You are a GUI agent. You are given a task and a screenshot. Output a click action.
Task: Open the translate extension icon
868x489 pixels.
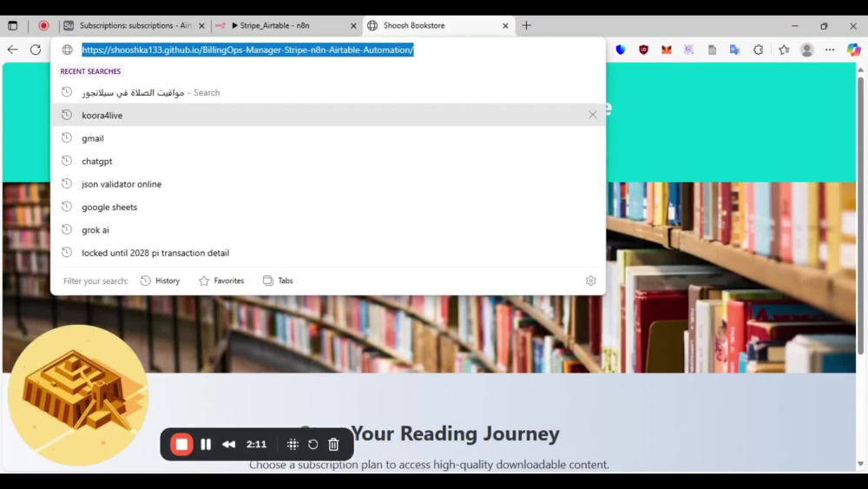click(734, 50)
